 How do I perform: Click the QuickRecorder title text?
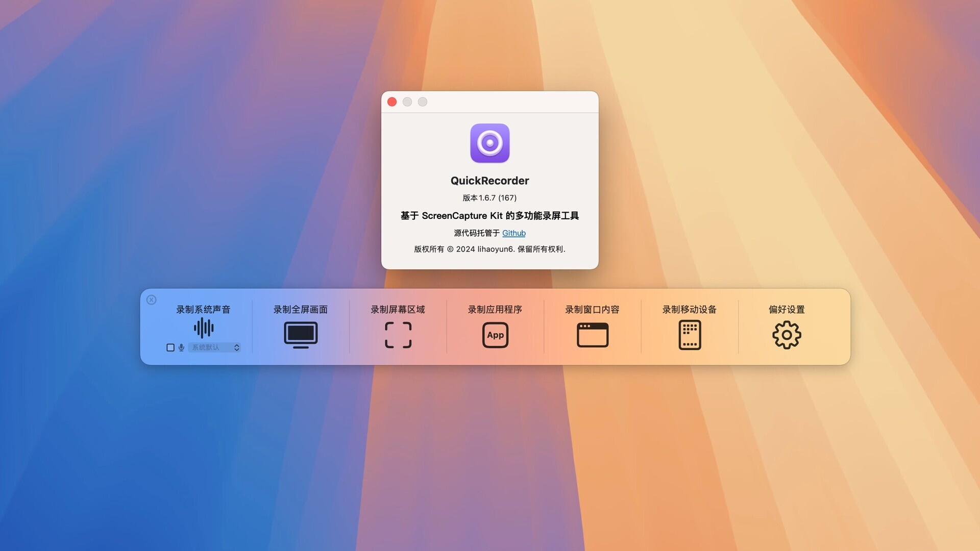point(490,181)
